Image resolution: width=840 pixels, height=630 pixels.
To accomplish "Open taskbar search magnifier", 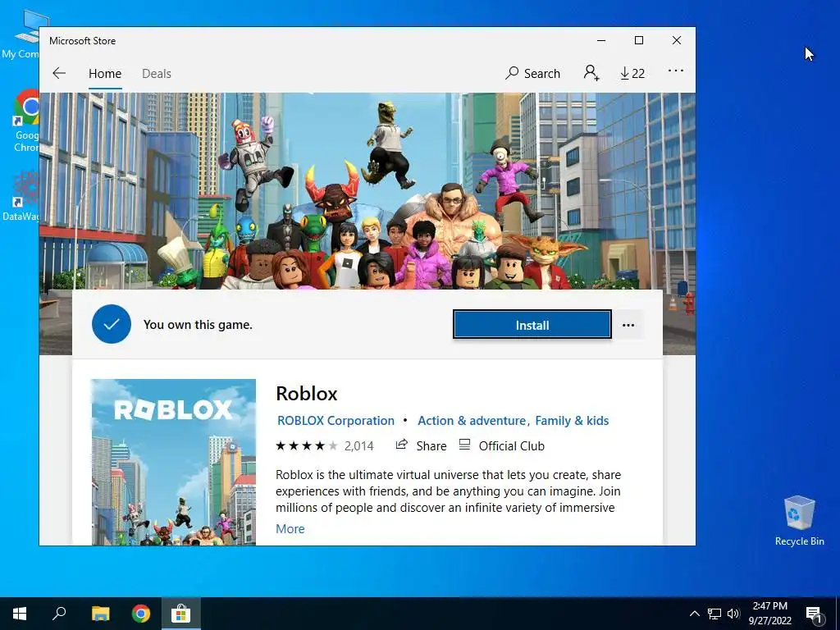I will tap(59, 614).
